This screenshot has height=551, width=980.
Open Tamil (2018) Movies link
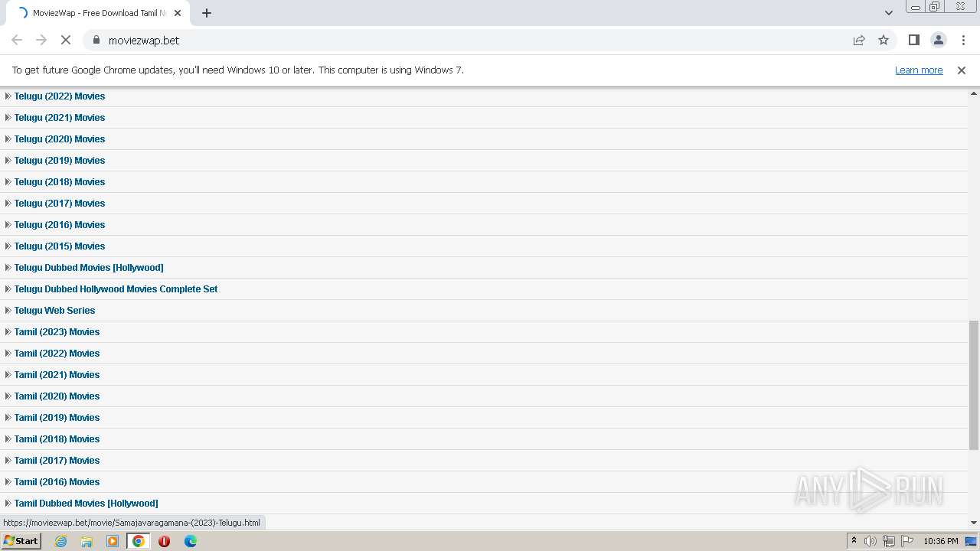pyautogui.click(x=57, y=439)
